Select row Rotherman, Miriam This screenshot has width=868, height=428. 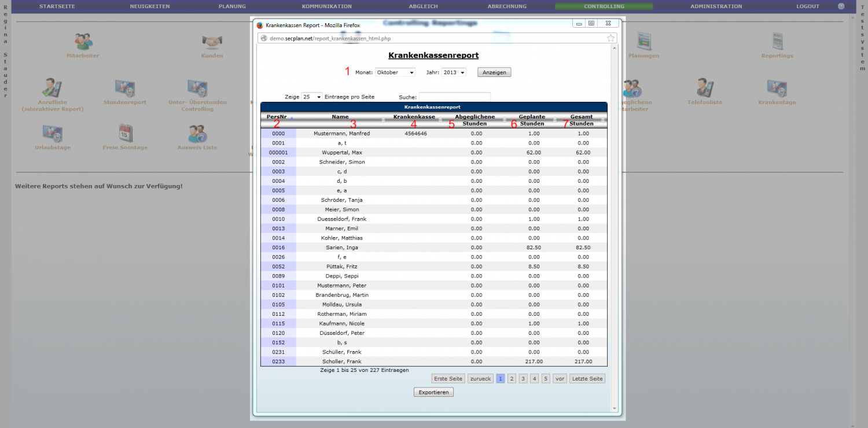point(434,314)
